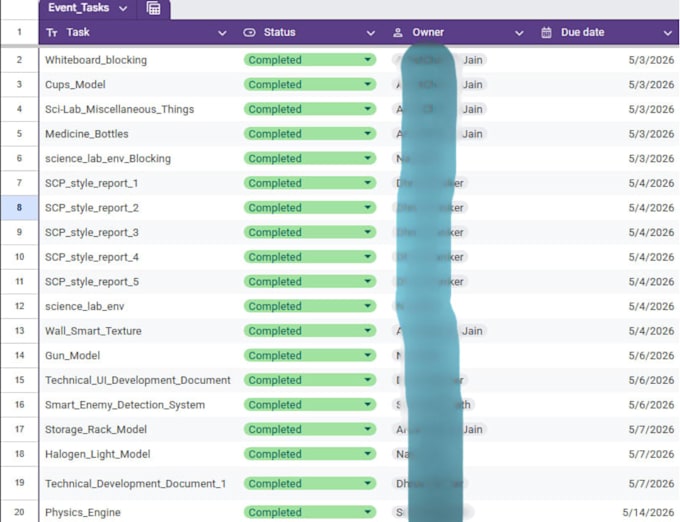Select the science_lab_env_Blocking task cell
The width and height of the screenshot is (680, 522).
click(x=138, y=159)
